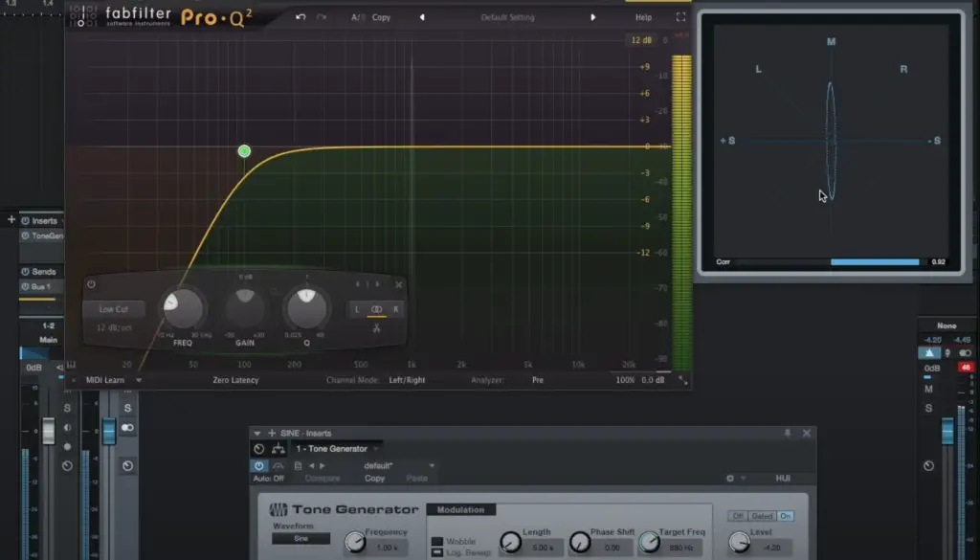
Task: Select the Sine waveform box
Action: 301,538
